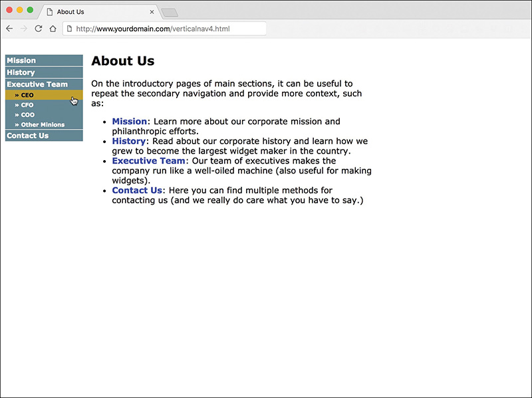Click the browser forward arrow
532x398 pixels.
coord(24,29)
